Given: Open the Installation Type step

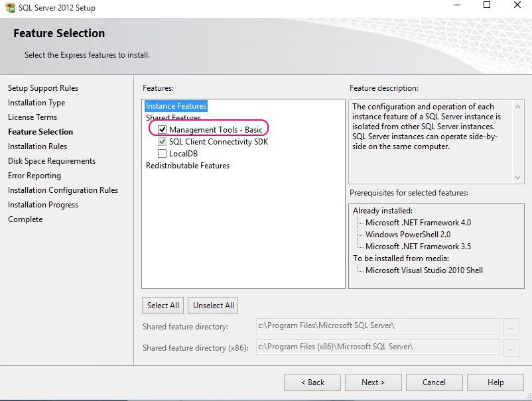Looking at the screenshot, I should click(x=36, y=103).
